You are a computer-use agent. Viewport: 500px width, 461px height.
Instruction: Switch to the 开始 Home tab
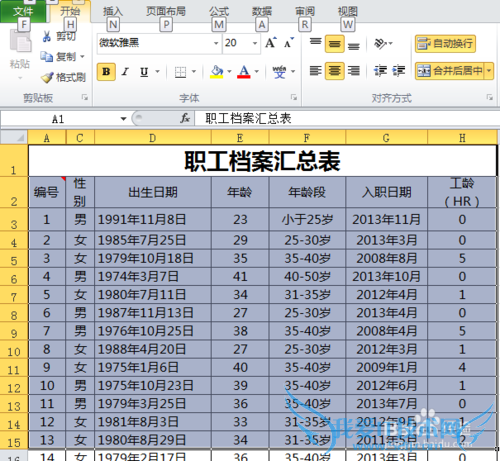(70, 11)
